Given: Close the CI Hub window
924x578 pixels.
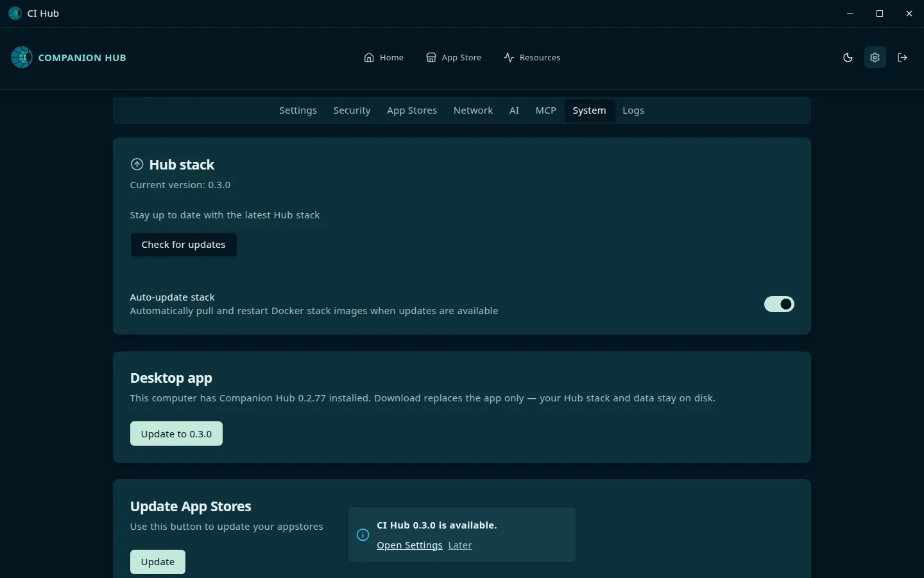Looking at the screenshot, I should click(x=909, y=13).
